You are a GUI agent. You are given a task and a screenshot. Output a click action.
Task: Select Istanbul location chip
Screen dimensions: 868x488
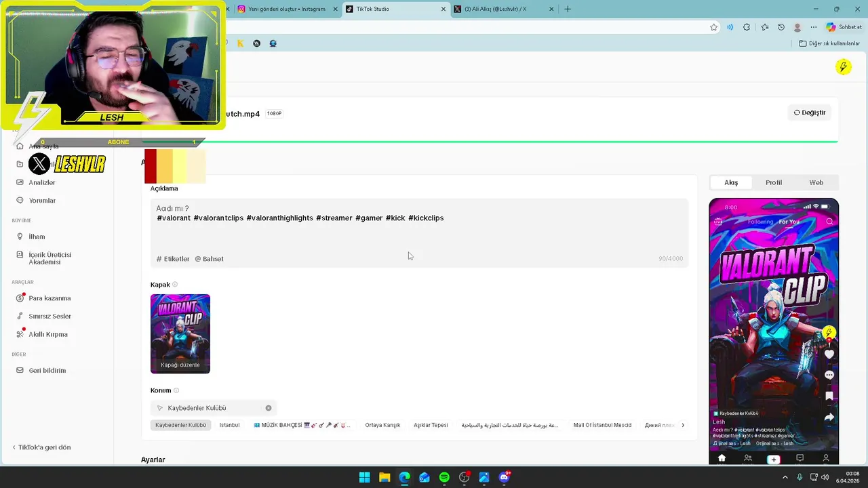(x=229, y=425)
